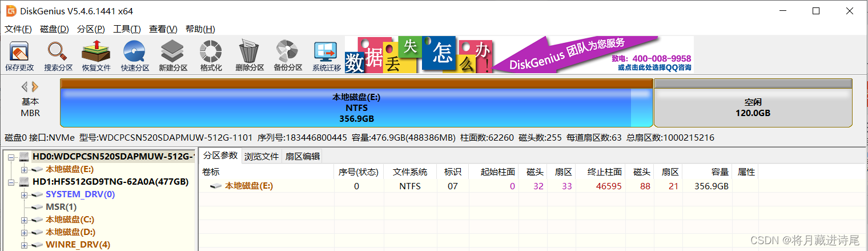Switch to the 浏览文件 tab
The image size is (868, 251).
[262, 156]
